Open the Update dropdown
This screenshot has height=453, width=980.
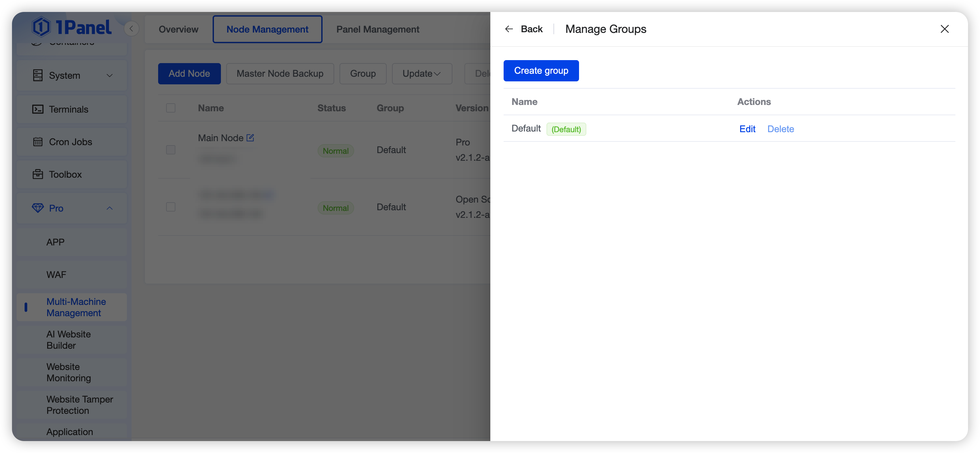[422, 73]
